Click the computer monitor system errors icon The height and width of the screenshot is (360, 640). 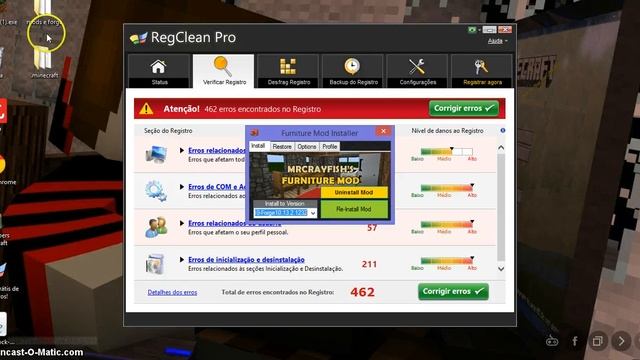pos(156,155)
